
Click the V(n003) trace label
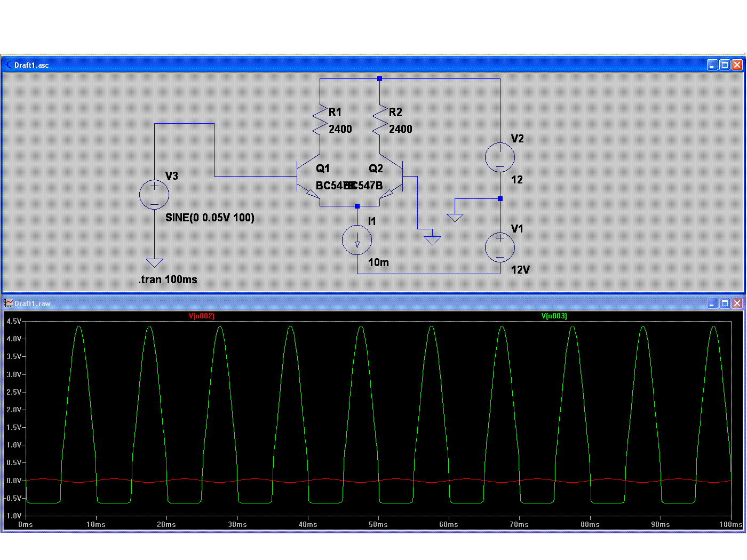[554, 316]
